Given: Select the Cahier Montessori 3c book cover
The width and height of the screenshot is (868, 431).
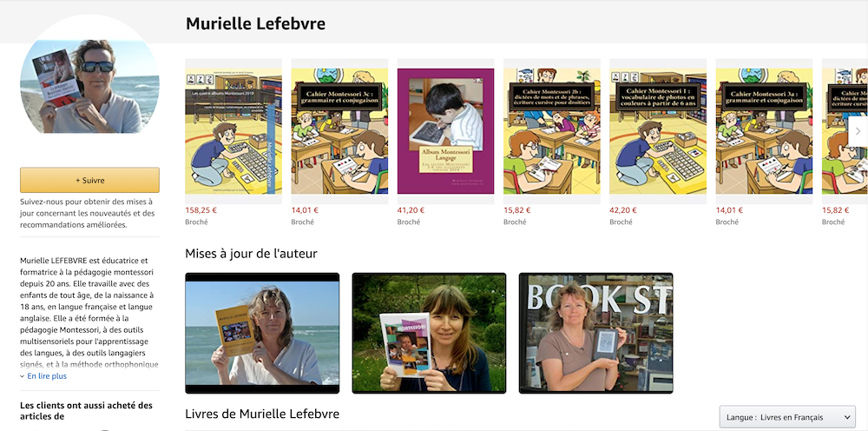Looking at the screenshot, I should click(339, 131).
